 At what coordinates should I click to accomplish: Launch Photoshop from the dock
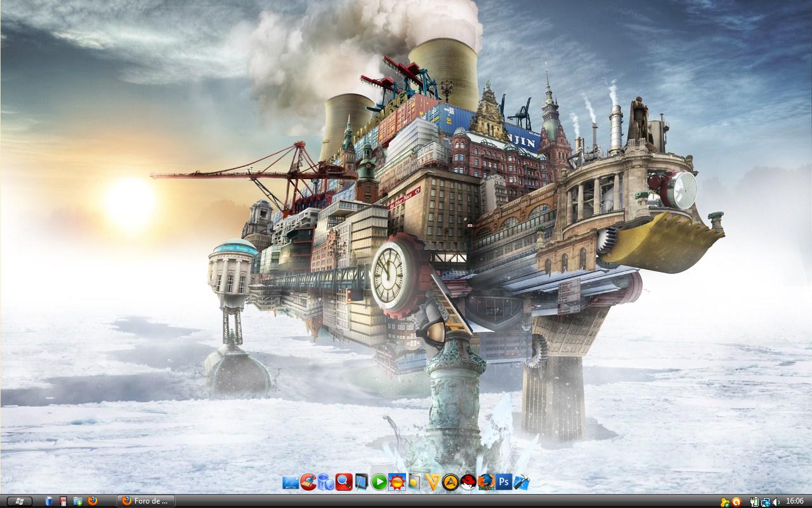505,483
